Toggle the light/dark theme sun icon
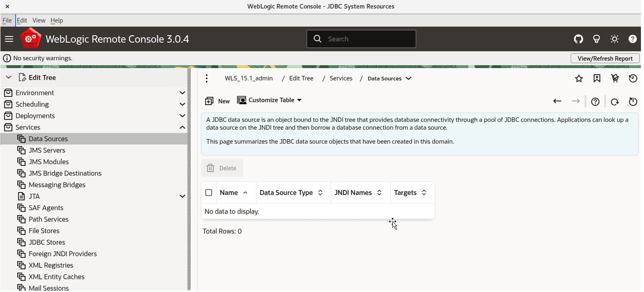644x292 pixels. (x=615, y=39)
